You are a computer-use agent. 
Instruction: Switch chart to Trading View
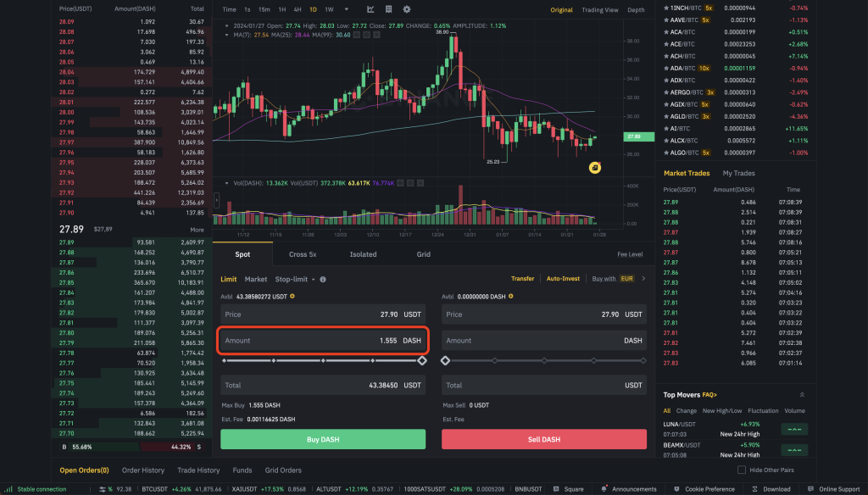pos(599,10)
